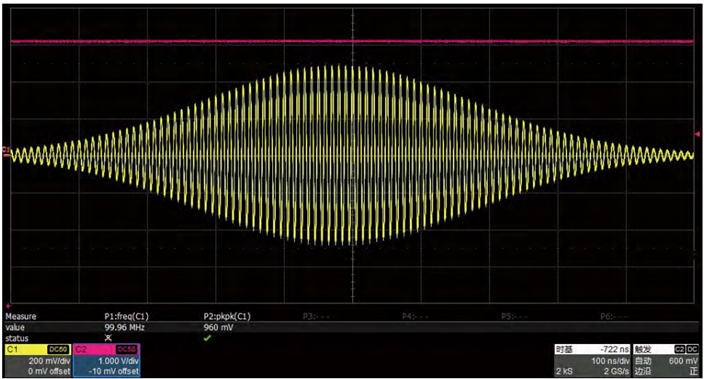Click the DC50 coupling badge on C2
The image size is (704, 379).
coord(127,349)
